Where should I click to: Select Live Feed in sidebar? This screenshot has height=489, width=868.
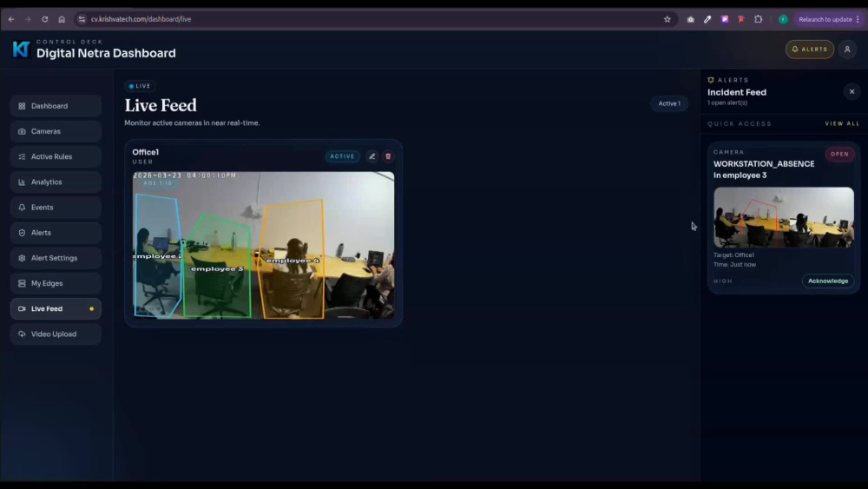point(56,308)
